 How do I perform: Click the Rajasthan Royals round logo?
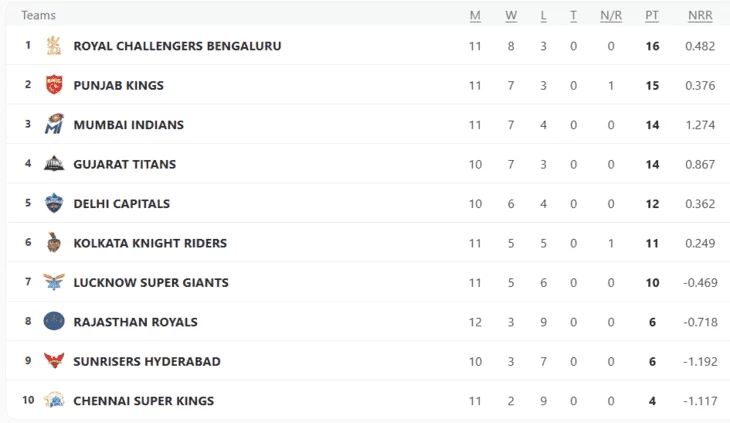[54, 321]
